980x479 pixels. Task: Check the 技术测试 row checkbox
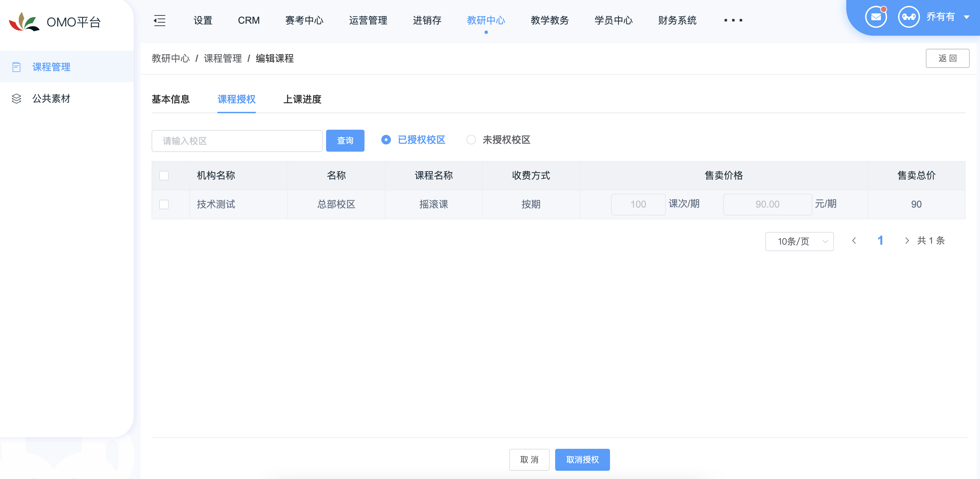point(164,205)
